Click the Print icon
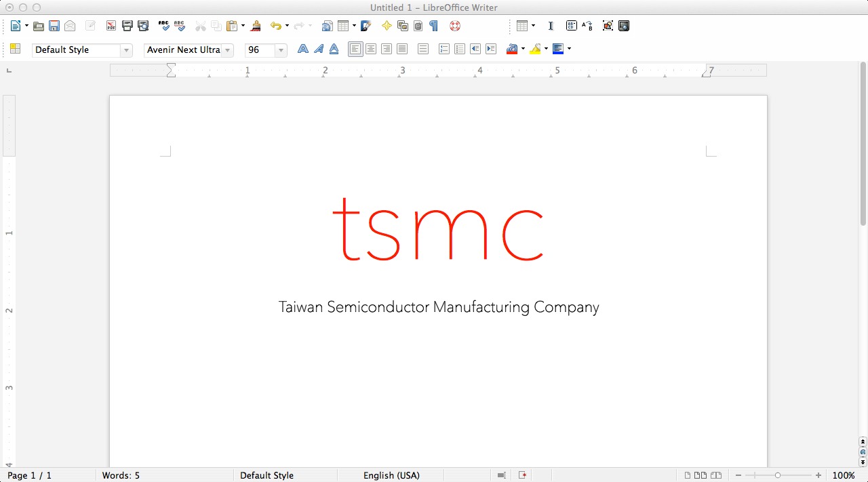The height and width of the screenshot is (482, 868). point(127,26)
